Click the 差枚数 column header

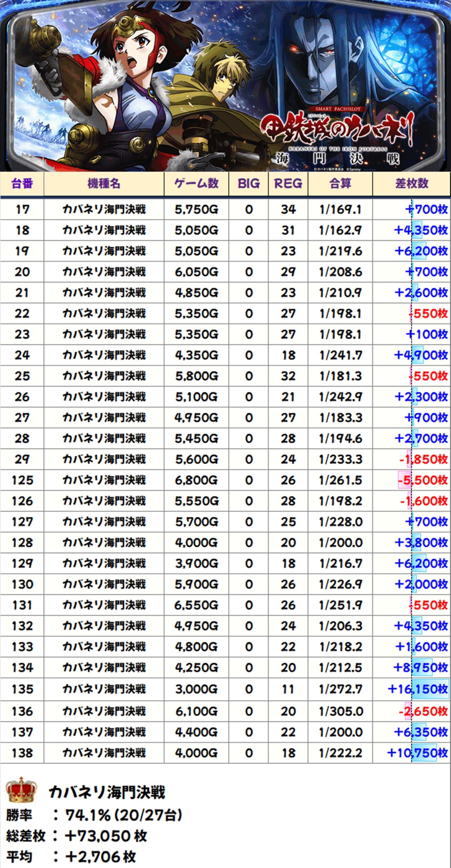[411, 184]
